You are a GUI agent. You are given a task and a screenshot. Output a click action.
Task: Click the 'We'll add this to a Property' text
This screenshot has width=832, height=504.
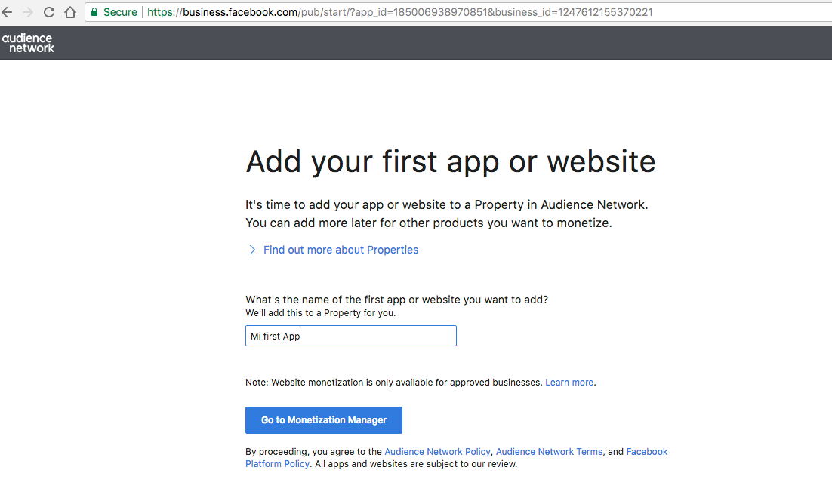coord(320,313)
